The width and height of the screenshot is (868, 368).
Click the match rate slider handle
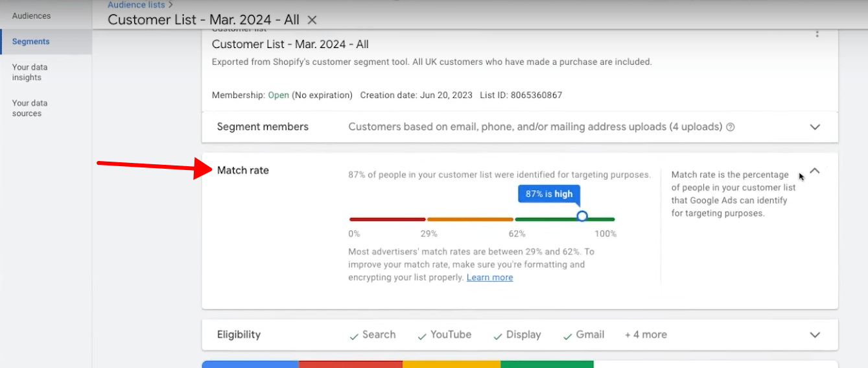582,216
